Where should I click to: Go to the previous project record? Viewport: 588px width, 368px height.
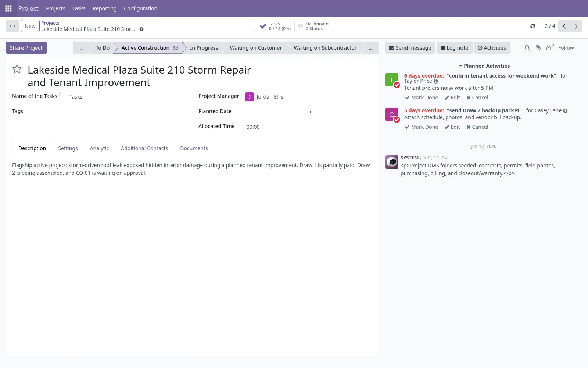pyautogui.click(x=564, y=26)
